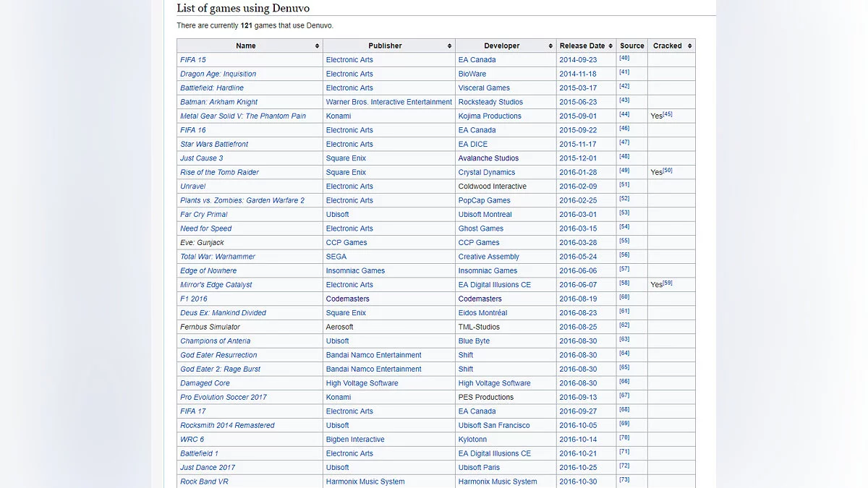This screenshot has width=868, height=488.
Task: Open Crystal Dynamics developer link
Action: tap(487, 173)
